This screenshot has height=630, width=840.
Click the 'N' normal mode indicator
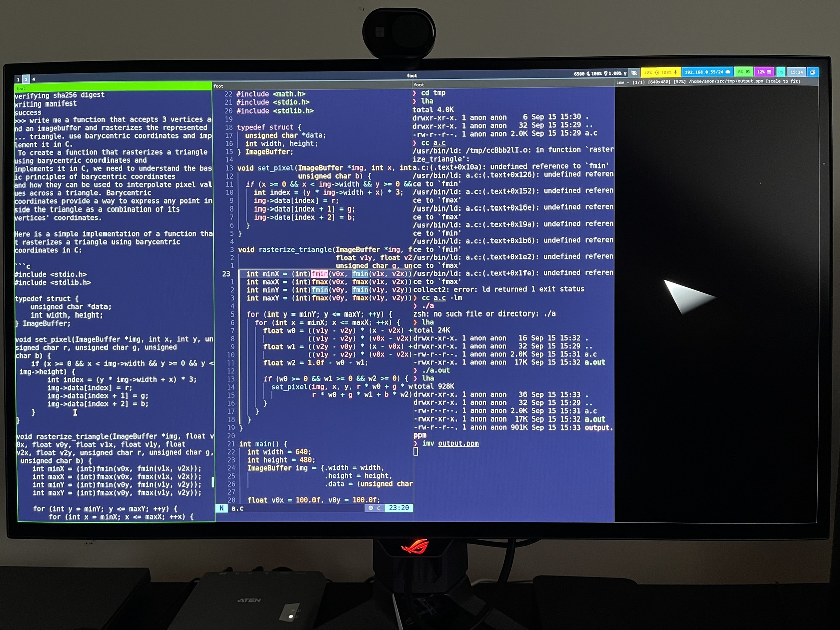pyautogui.click(x=221, y=508)
